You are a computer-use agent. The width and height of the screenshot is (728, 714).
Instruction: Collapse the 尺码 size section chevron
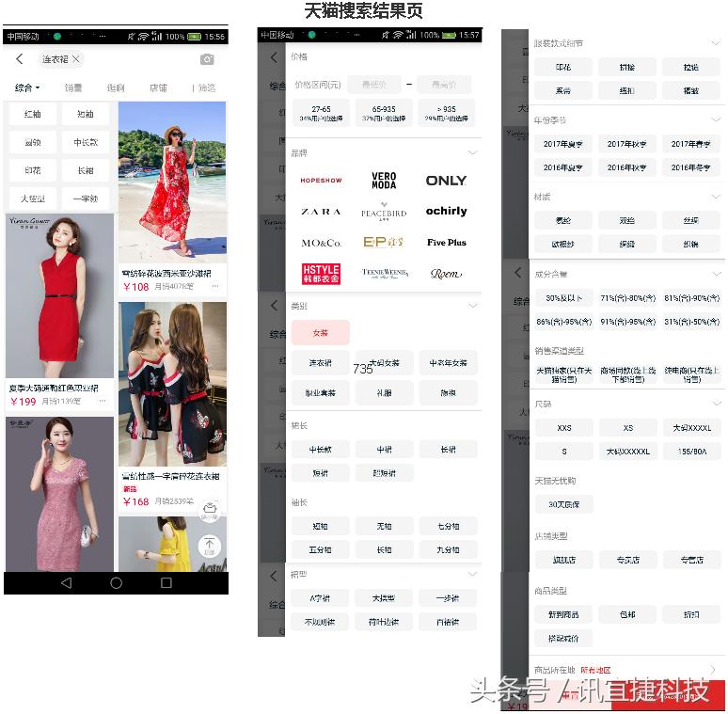pyautogui.click(x=718, y=404)
